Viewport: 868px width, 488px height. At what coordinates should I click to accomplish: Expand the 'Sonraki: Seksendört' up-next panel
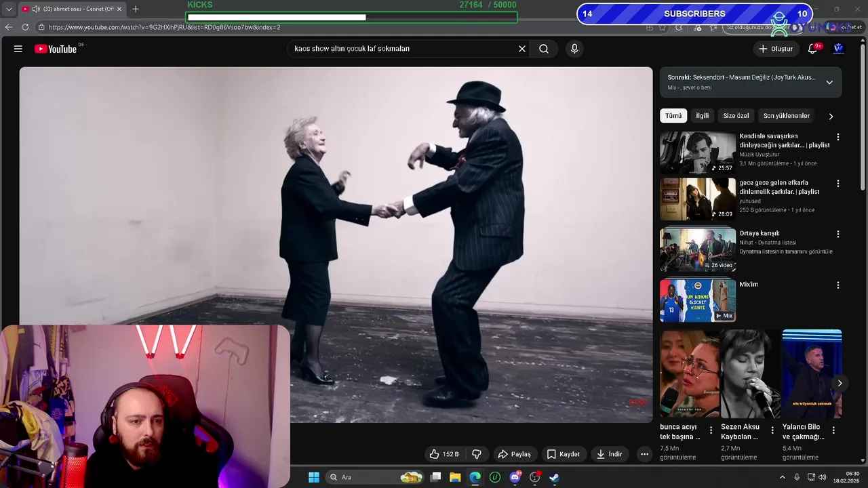pos(829,82)
